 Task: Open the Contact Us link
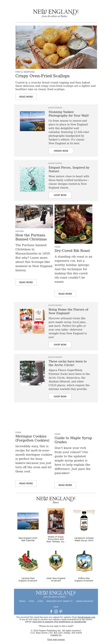click(x=56, y=635)
